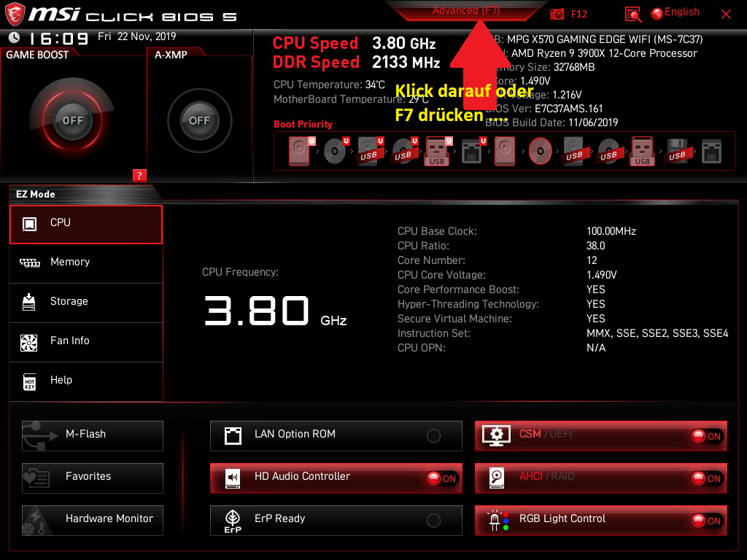Turn off RGB Light Control switch

click(707, 521)
